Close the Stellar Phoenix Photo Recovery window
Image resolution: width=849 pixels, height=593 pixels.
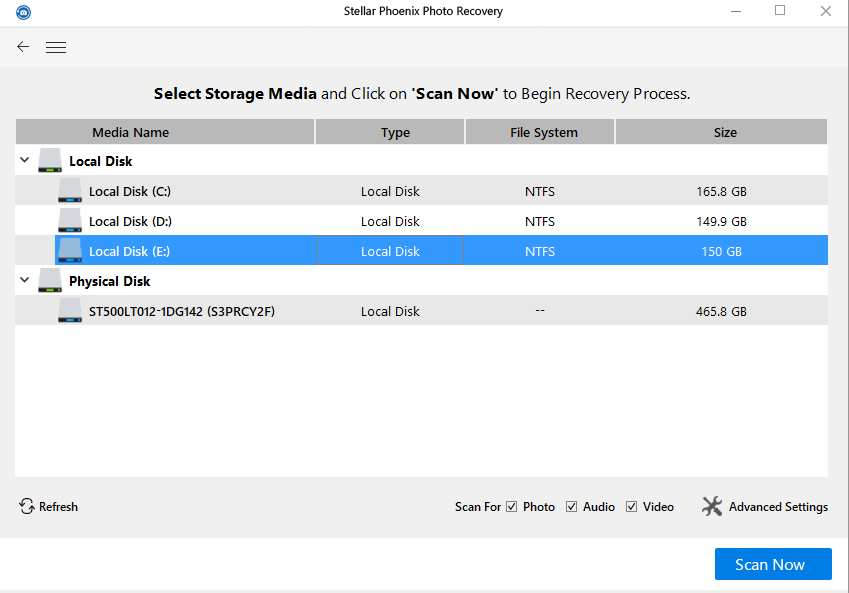coord(826,11)
